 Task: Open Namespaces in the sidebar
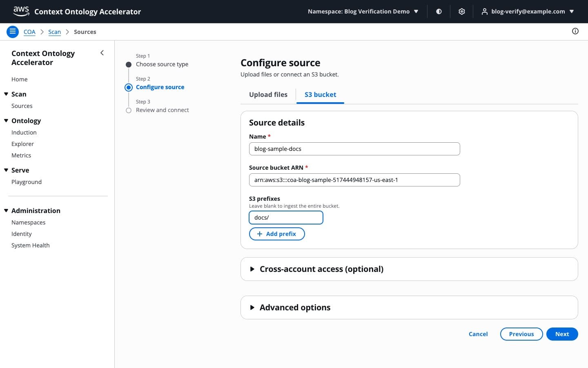click(x=29, y=222)
